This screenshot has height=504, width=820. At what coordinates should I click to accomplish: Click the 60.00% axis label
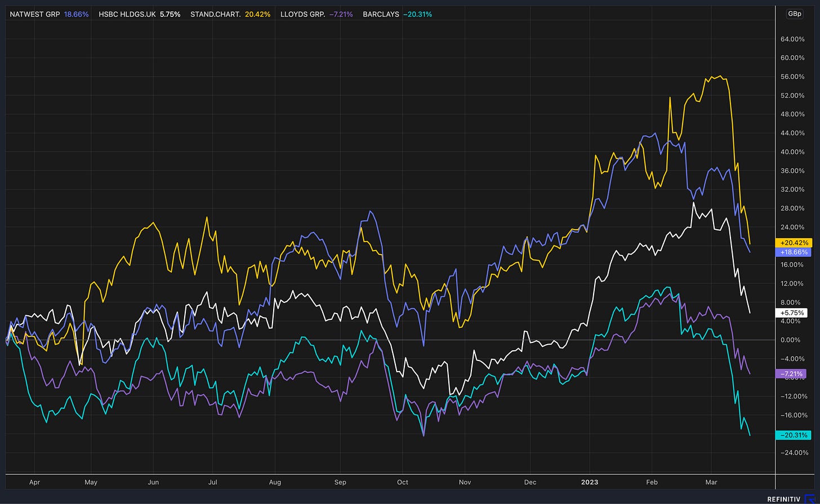pyautogui.click(x=792, y=58)
